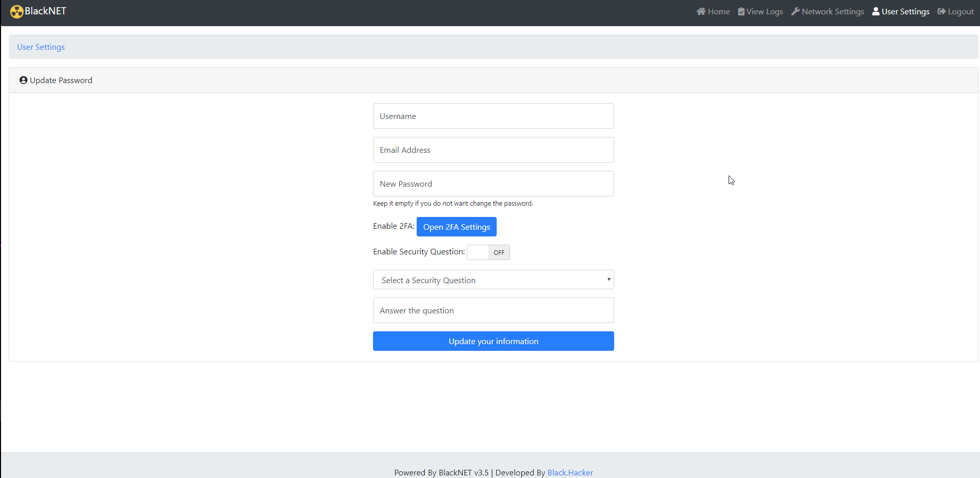980x478 pixels.
Task: Click the User Settings breadcrumb link
Action: (x=41, y=47)
